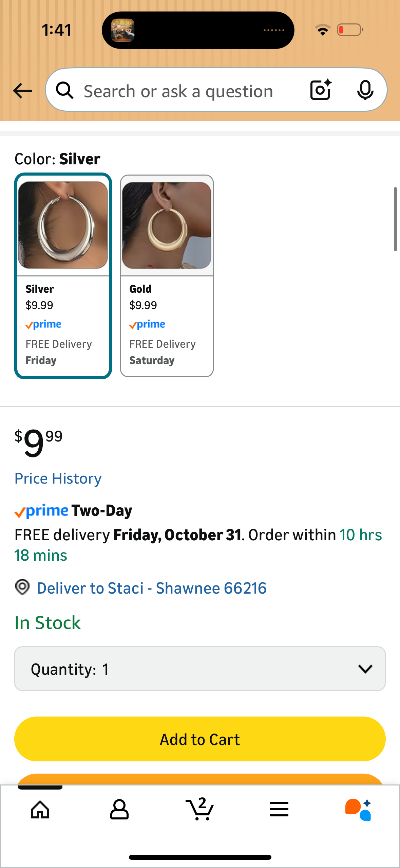Open the account profile tab

pyautogui.click(x=119, y=810)
